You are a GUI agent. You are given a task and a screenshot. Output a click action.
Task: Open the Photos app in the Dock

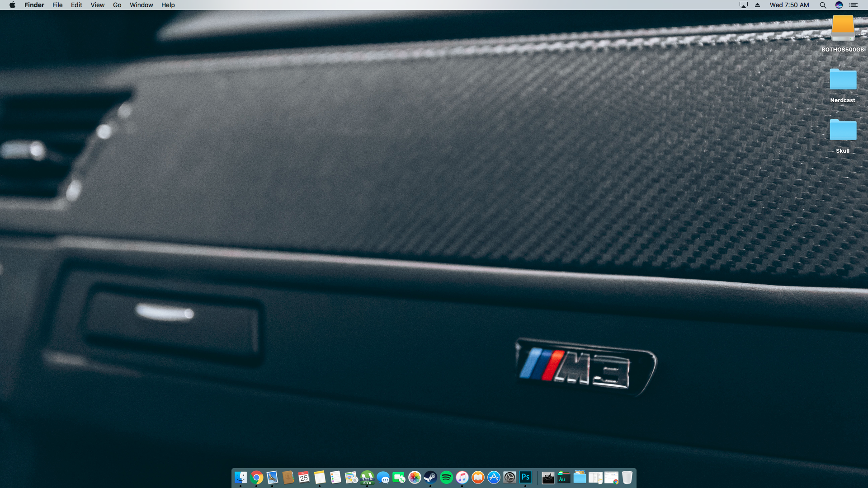(x=415, y=477)
